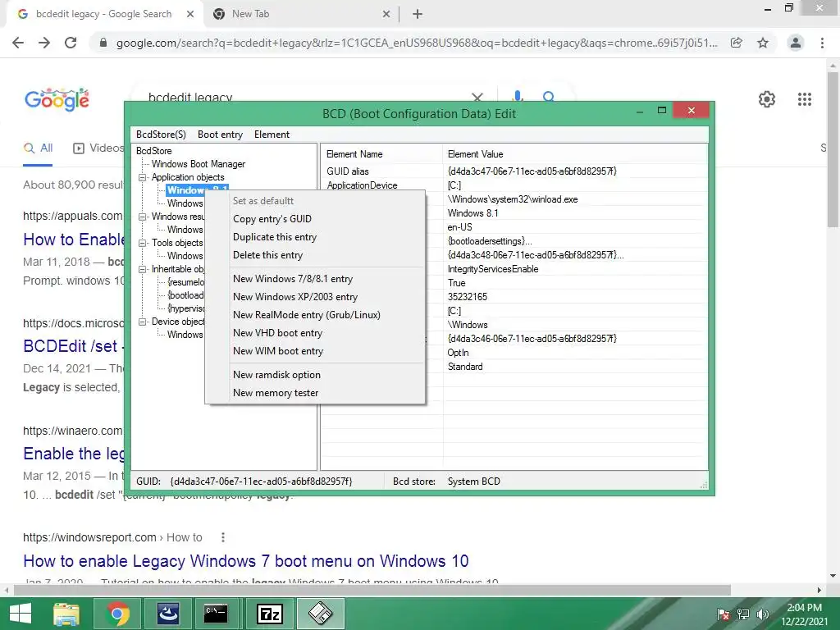Screen dimensions: 840x630
Task: Select New ramdisk option
Action: pyautogui.click(x=276, y=374)
